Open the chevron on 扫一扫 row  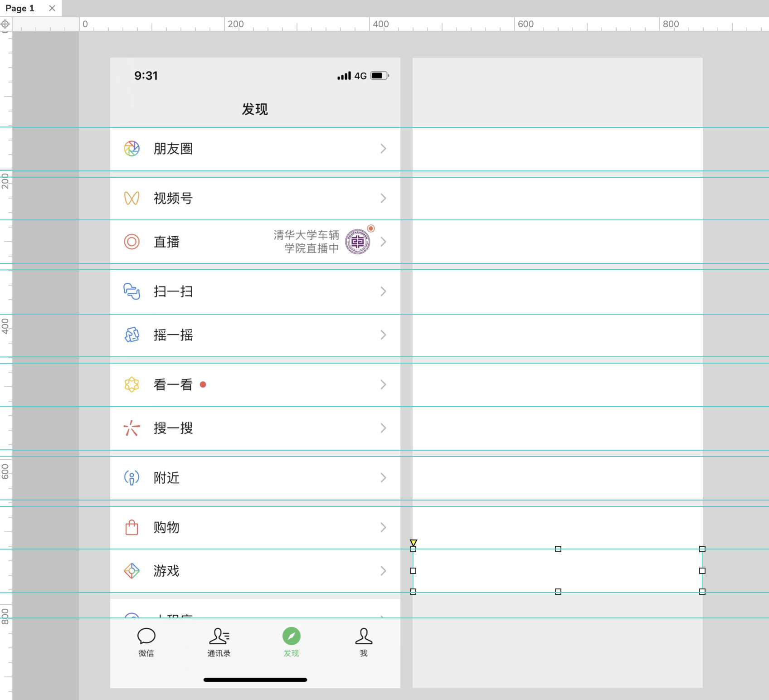[383, 291]
